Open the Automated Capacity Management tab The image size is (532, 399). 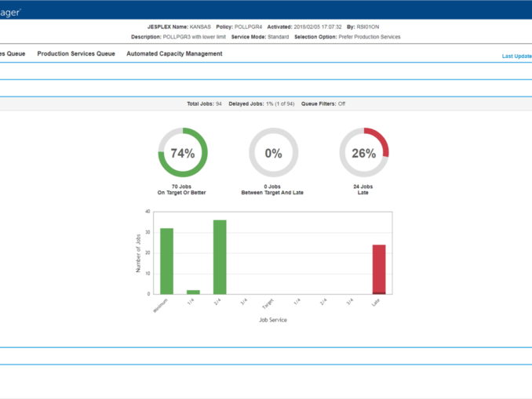coord(174,53)
